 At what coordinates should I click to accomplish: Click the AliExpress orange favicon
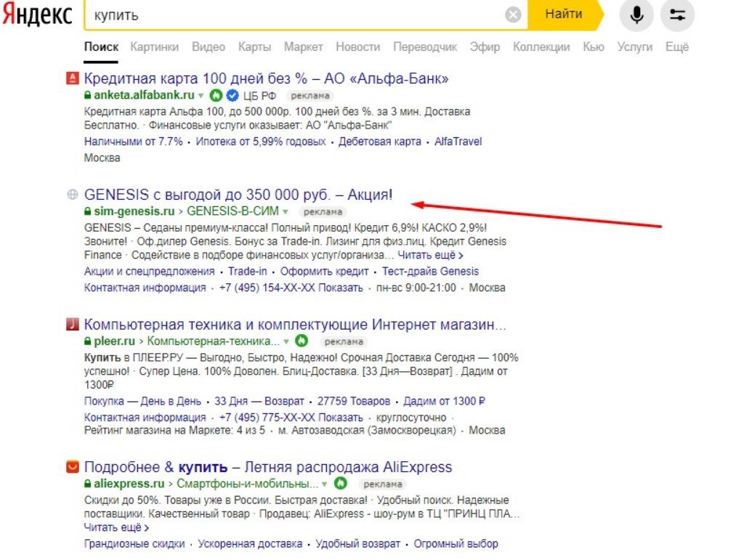pyautogui.click(x=72, y=466)
